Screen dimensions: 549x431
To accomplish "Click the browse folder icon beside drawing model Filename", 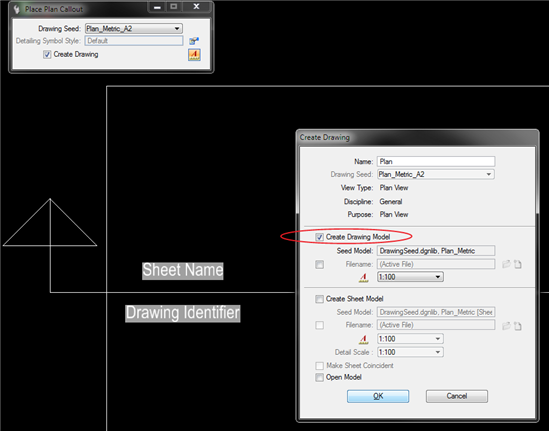I will click(x=506, y=264).
